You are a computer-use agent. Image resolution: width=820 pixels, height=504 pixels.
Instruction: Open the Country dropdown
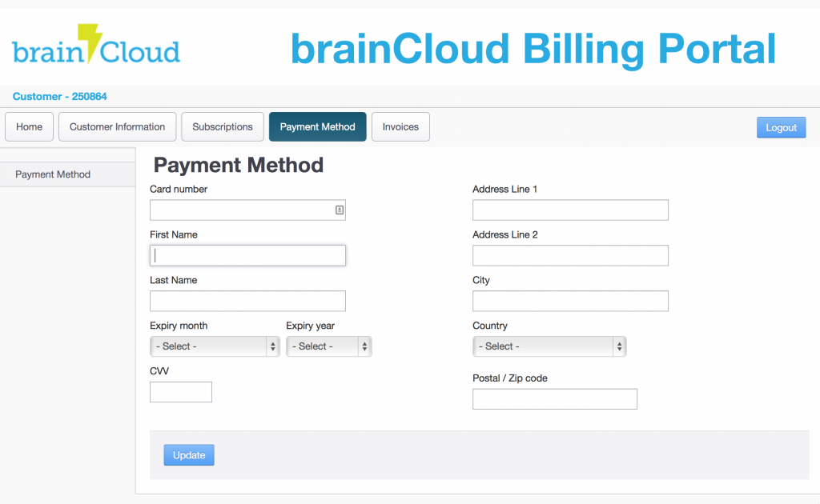click(x=549, y=346)
